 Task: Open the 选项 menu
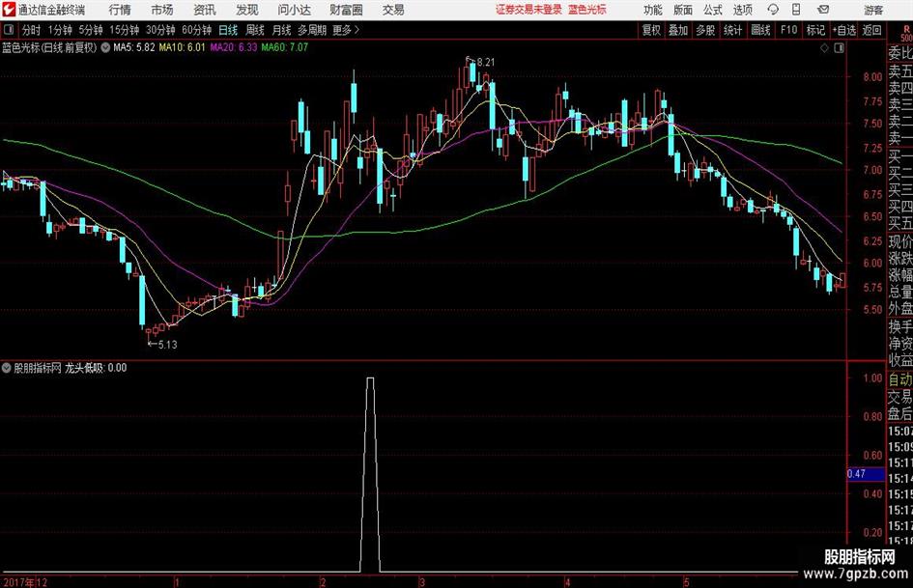coord(743,10)
